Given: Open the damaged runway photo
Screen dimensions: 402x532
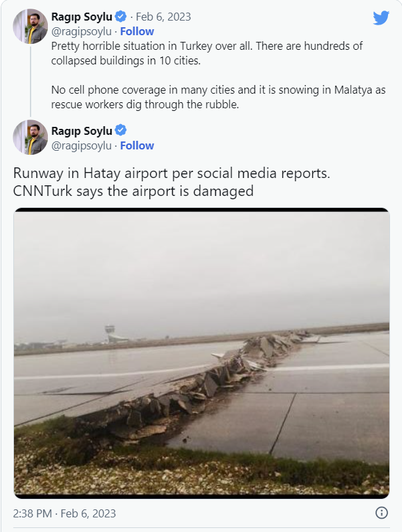Looking at the screenshot, I should 201,352.
